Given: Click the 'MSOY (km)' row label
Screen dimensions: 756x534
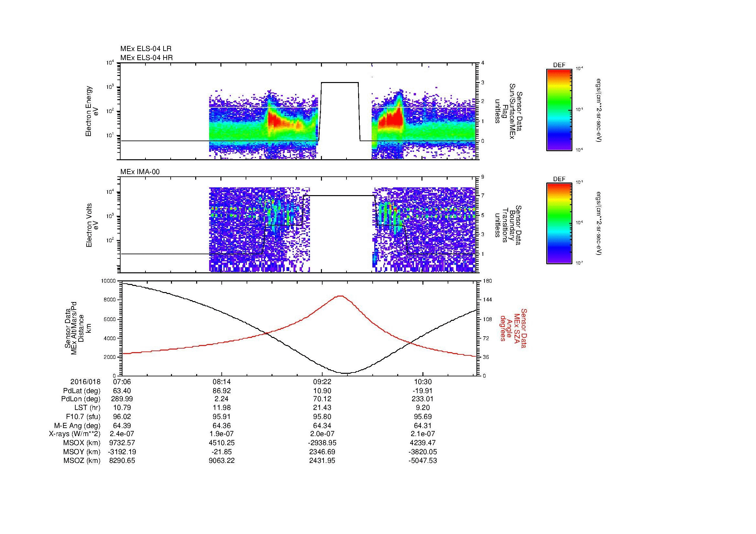Looking at the screenshot, I should pyautogui.click(x=82, y=452).
